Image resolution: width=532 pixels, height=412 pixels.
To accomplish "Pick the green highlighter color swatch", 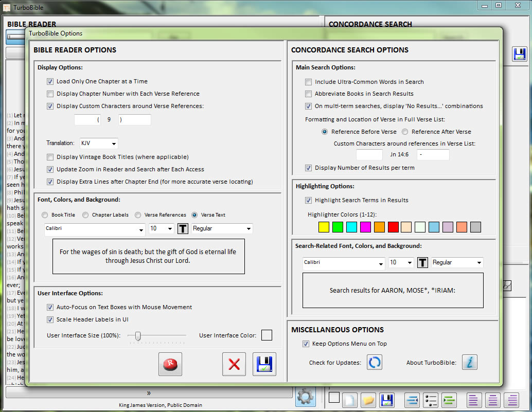I will coord(338,227).
